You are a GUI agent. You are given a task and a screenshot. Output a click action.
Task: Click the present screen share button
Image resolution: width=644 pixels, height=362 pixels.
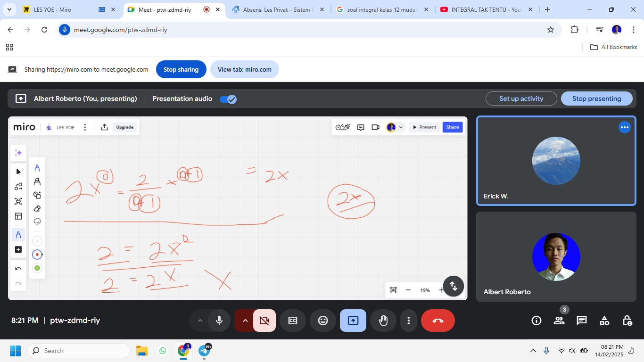click(353, 321)
